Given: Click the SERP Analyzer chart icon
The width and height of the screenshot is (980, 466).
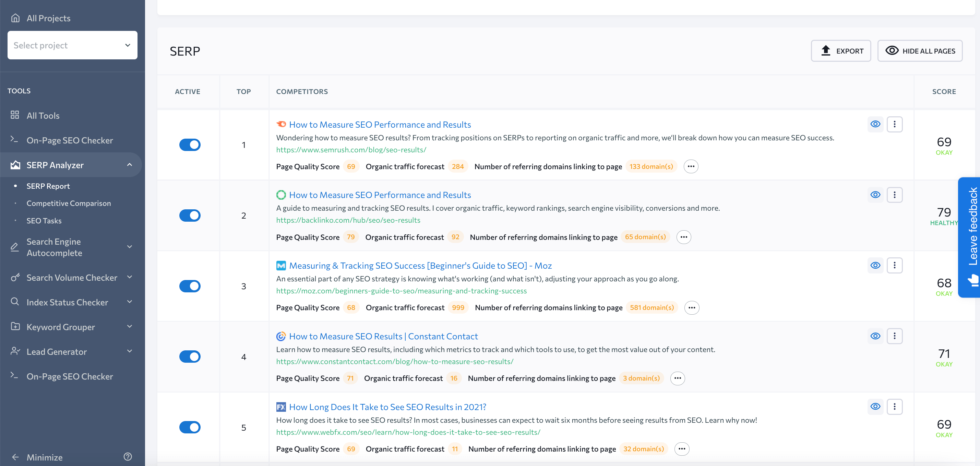Looking at the screenshot, I should click(15, 165).
